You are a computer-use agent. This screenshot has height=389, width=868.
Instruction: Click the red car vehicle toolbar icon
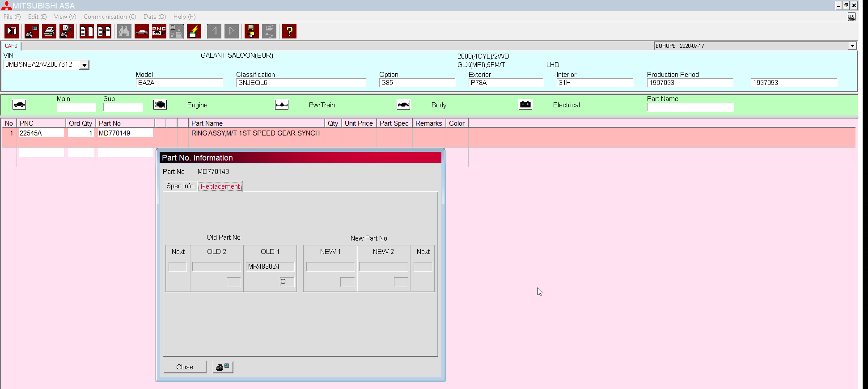click(x=142, y=31)
